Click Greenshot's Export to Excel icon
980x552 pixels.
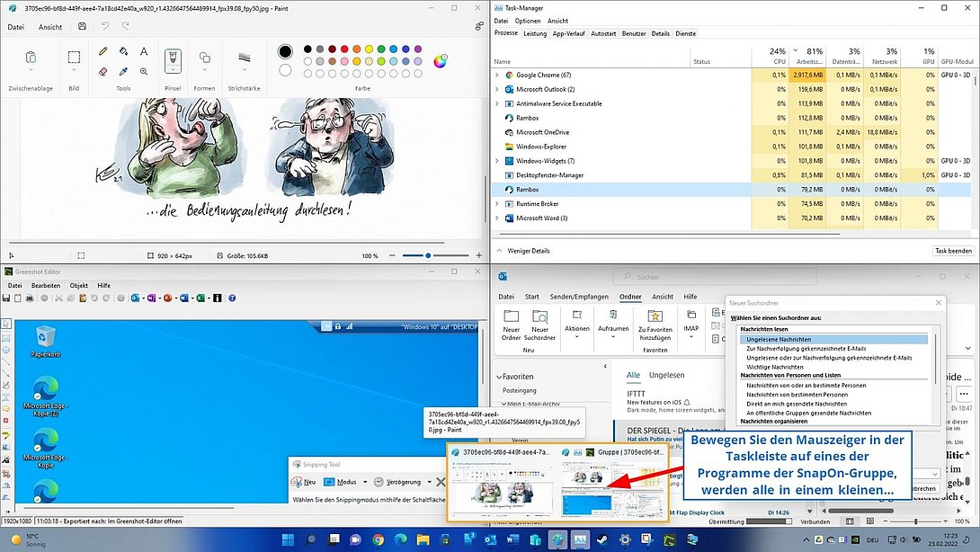(x=201, y=298)
